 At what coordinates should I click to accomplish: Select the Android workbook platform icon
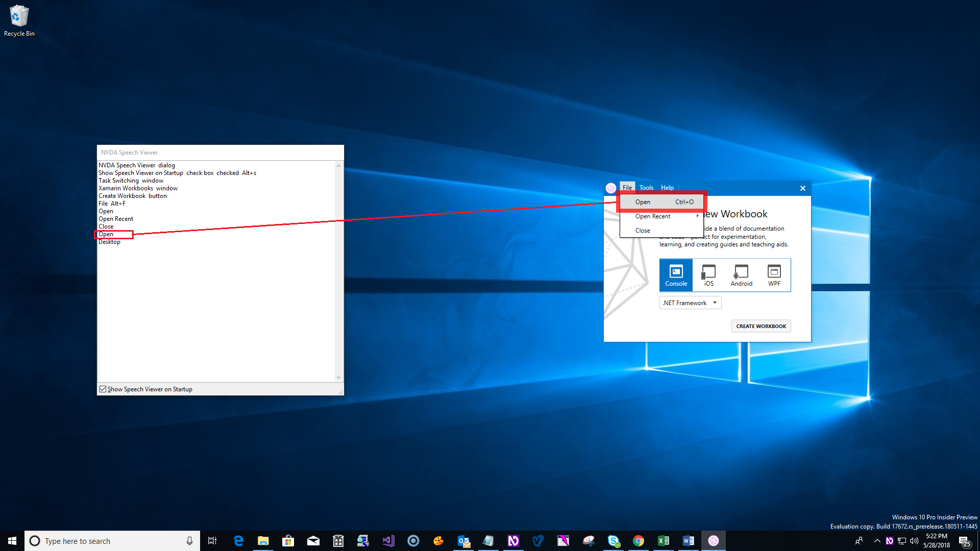click(x=741, y=275)
